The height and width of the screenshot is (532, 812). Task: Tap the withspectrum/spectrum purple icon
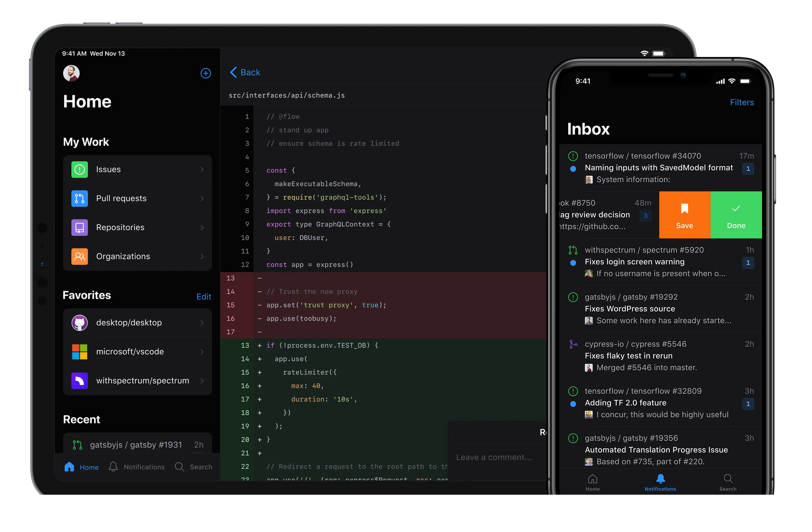pyautogui.click(x=79, y=380)
